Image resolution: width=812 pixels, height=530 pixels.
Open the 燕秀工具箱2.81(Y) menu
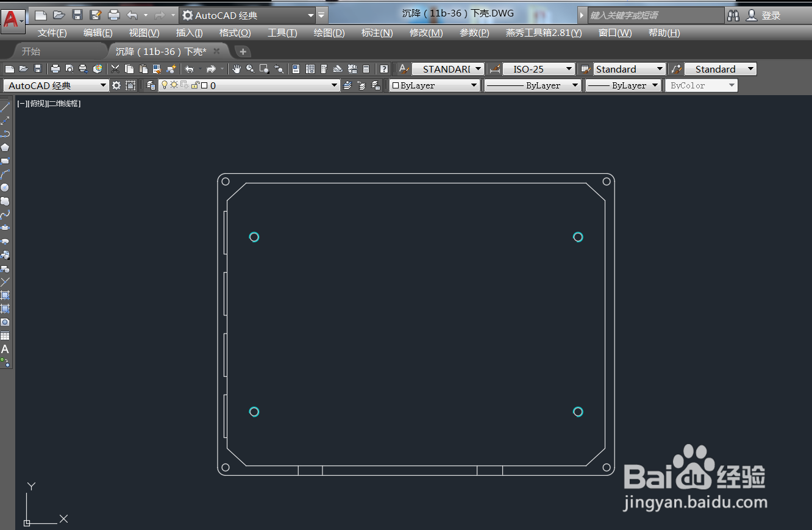544,33
